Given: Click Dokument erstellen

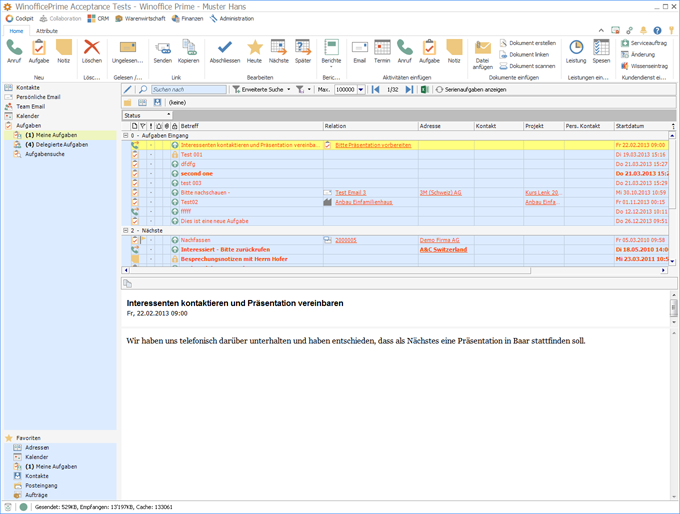Looking at the screenshot, I should pos(528,43).
